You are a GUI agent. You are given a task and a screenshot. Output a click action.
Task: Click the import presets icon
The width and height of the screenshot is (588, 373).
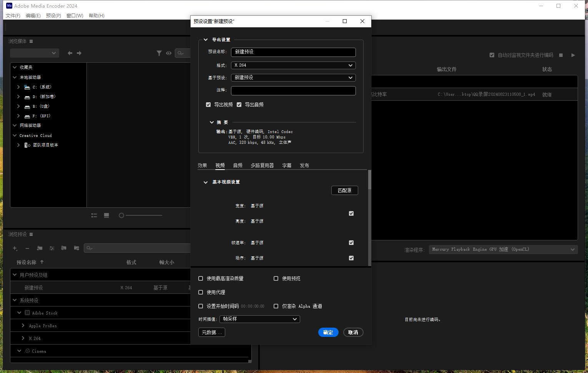click(x=64, y=248)
